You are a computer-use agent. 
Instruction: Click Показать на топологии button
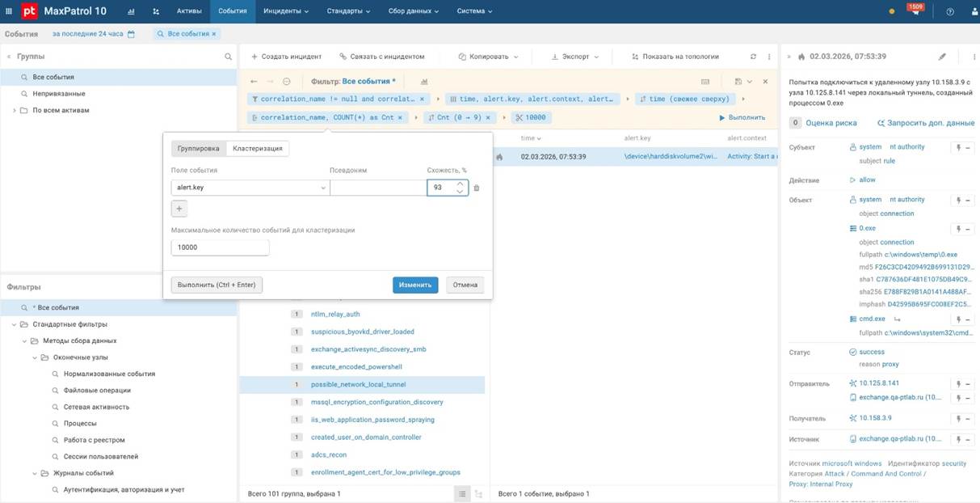(x=675, y=57)
